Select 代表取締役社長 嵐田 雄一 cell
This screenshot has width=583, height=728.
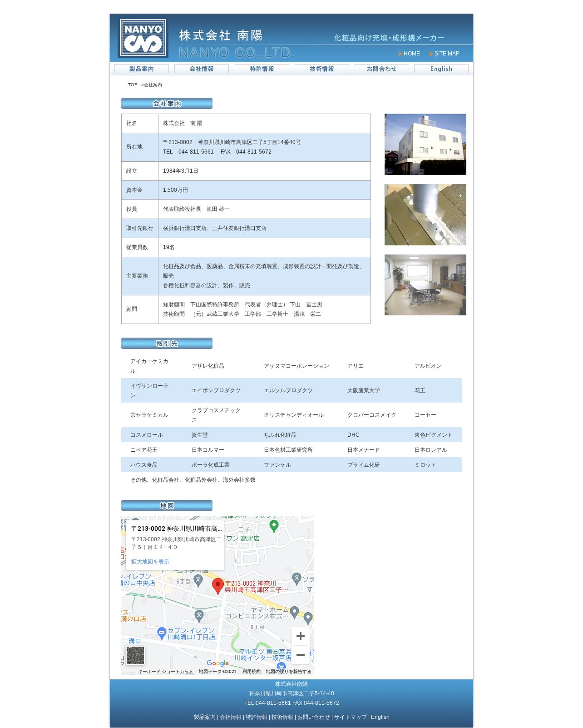coord(264,209)
